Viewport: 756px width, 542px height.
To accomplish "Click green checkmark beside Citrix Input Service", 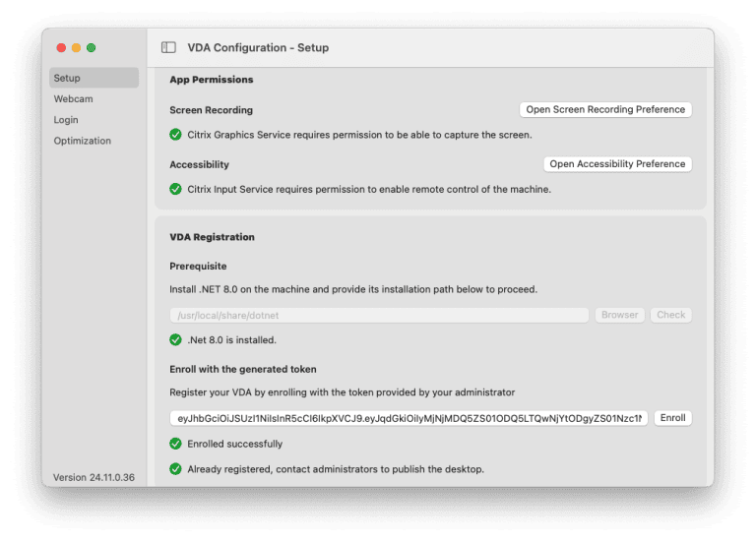I will click(x=175, y=189).
